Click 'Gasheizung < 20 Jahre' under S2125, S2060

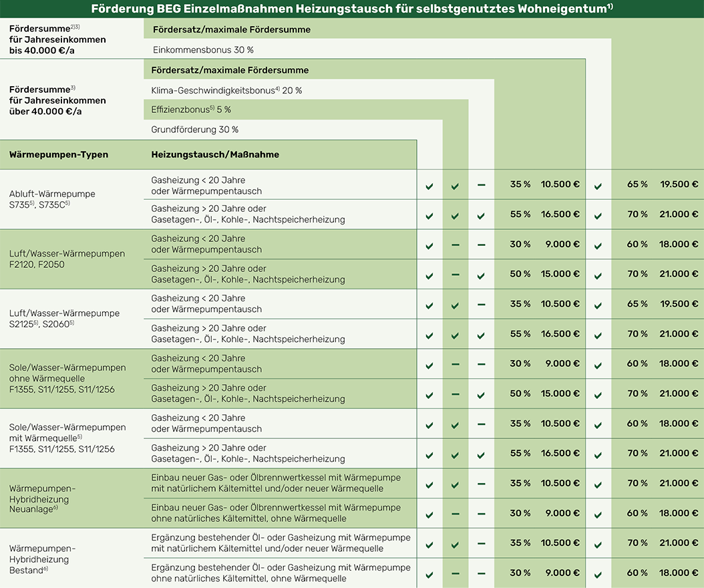198,298
